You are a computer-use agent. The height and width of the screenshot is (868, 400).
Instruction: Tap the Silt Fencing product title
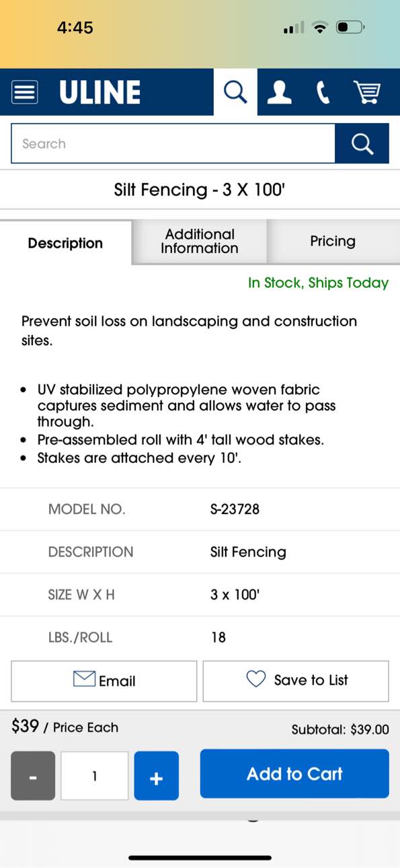pyautogui.click(x=200, y=190)
